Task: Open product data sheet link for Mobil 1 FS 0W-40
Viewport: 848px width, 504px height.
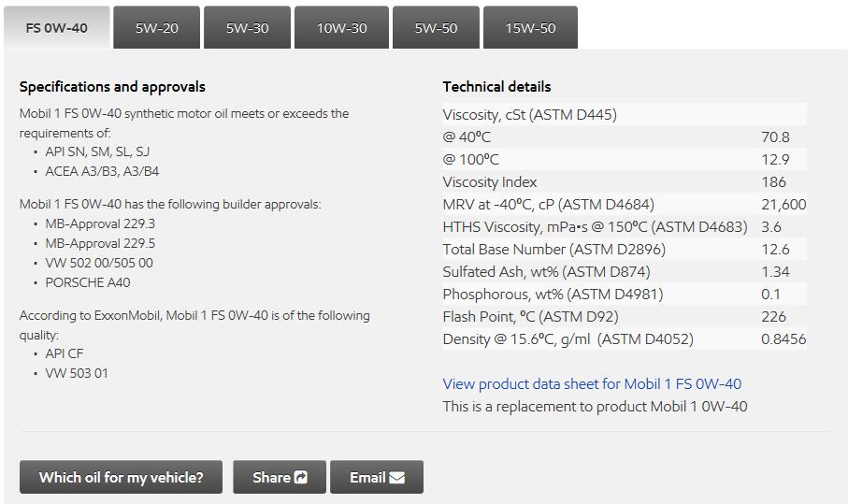Action: click(x=592, y=384)
